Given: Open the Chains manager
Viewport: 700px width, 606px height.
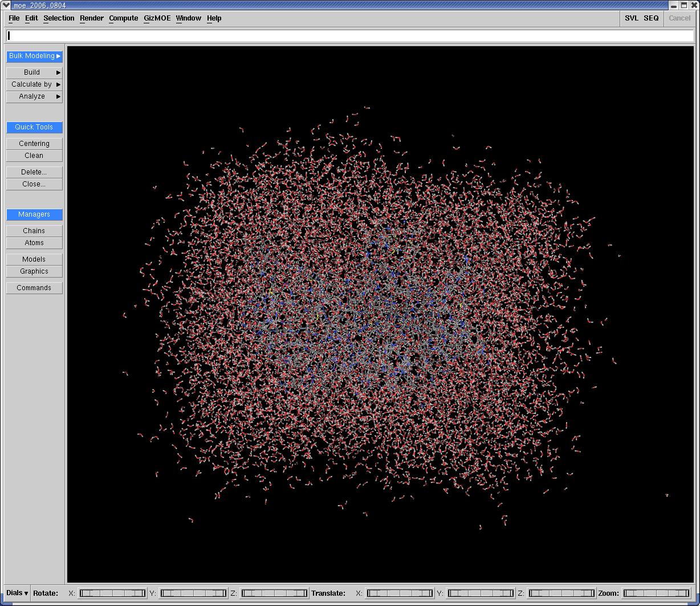Looking at the screenshot, I should [34, 231].
